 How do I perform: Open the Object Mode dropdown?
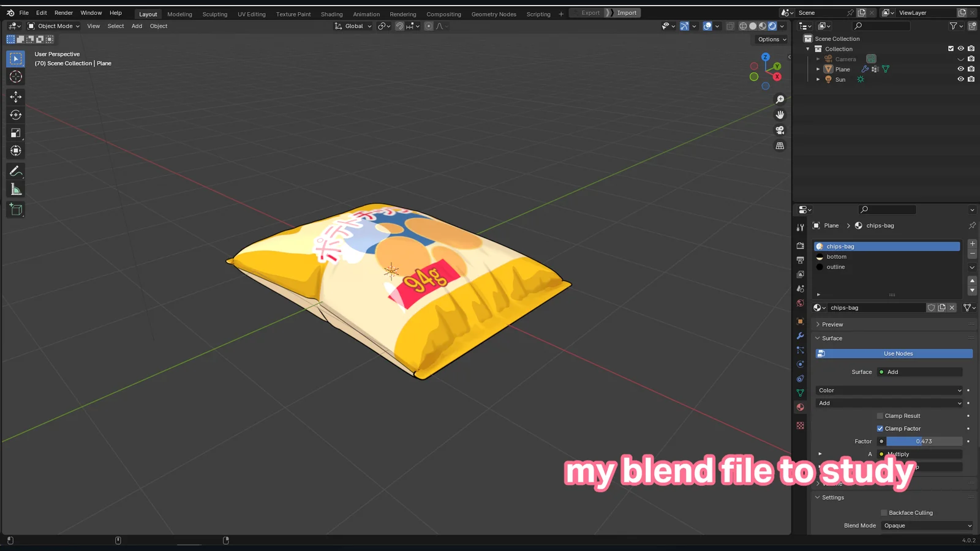tap(55, 26)
